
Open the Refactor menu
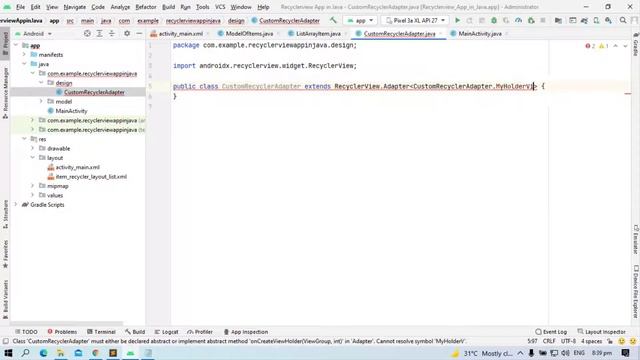point(146,7)
